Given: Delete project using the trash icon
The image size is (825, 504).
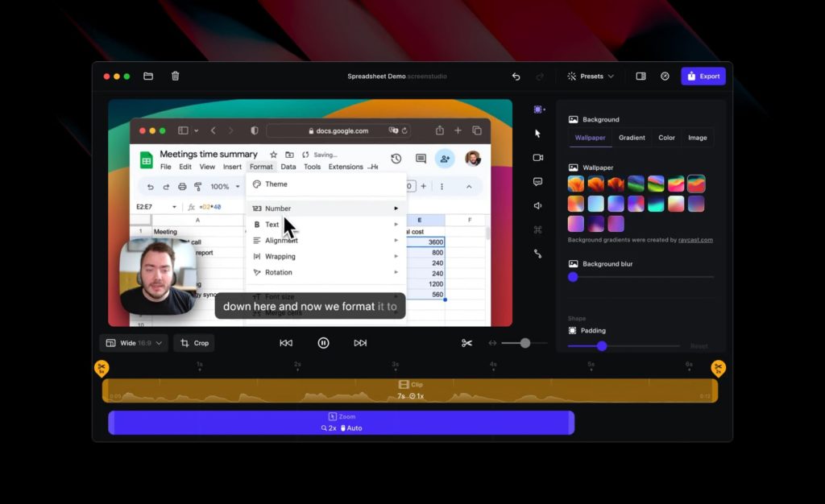Looking at the screenshot, I should (x=175, y=76).
